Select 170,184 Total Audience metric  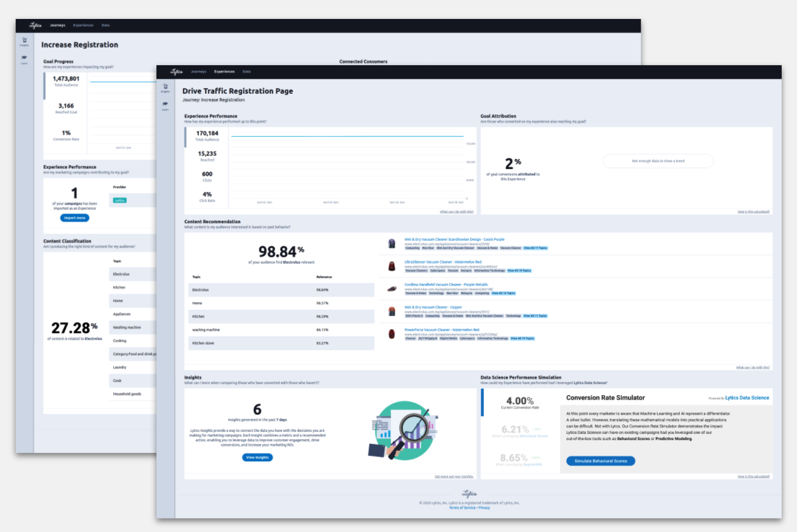(x=207, y=136)
